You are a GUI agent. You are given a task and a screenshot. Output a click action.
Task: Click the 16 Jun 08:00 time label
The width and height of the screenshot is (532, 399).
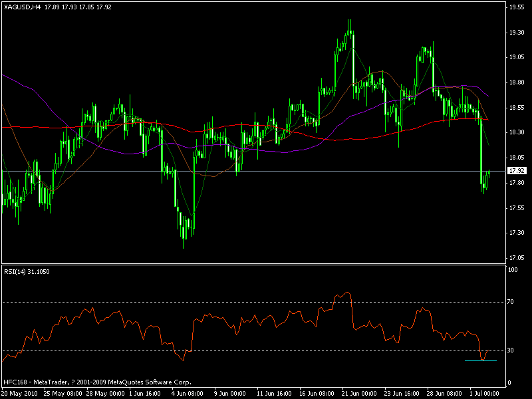pos(317,394)
